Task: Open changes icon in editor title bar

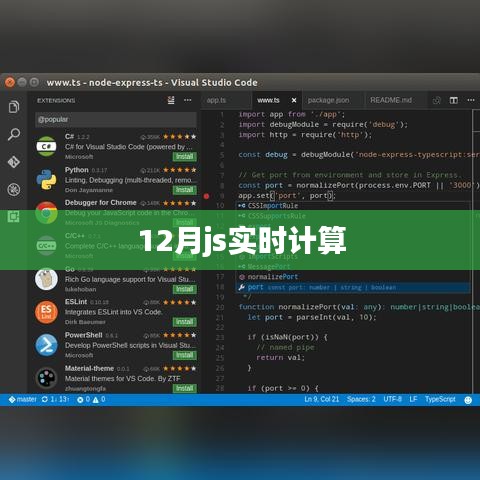Action: click(437, 100)
